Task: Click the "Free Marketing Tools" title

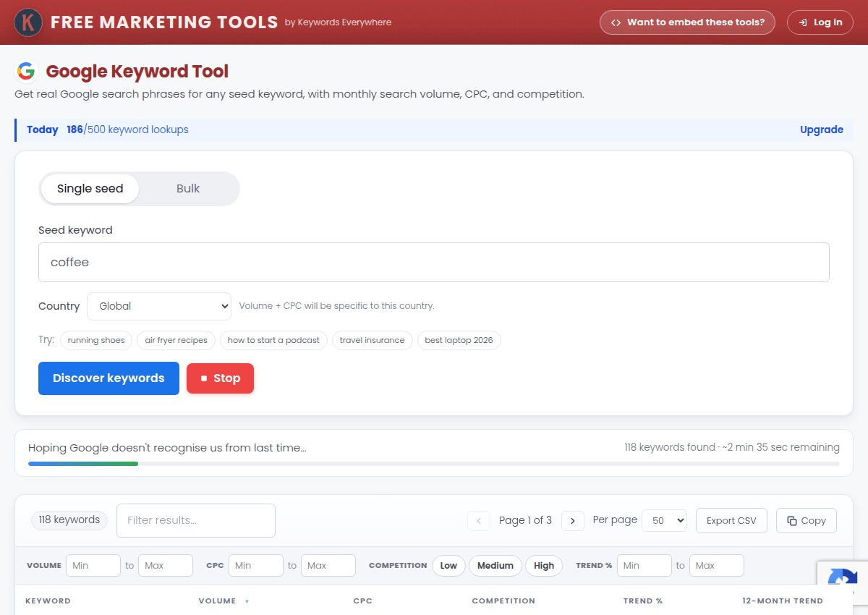Action: pos(164,22)
